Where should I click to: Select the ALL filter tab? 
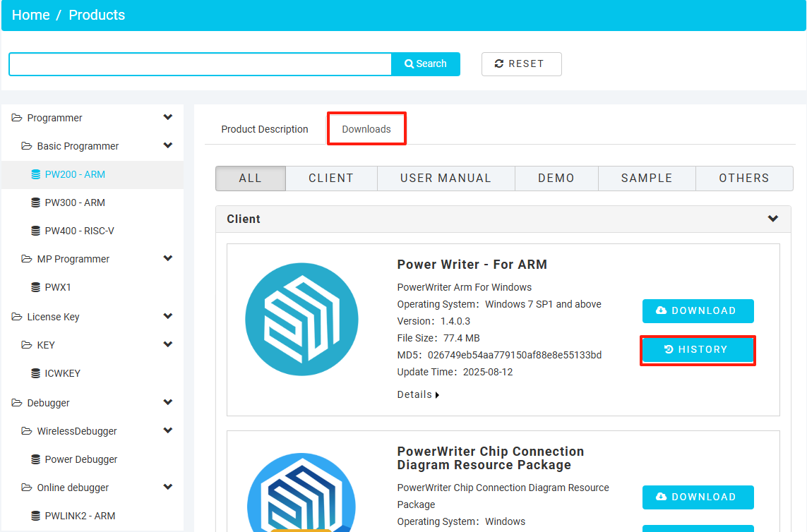(251, 179)
